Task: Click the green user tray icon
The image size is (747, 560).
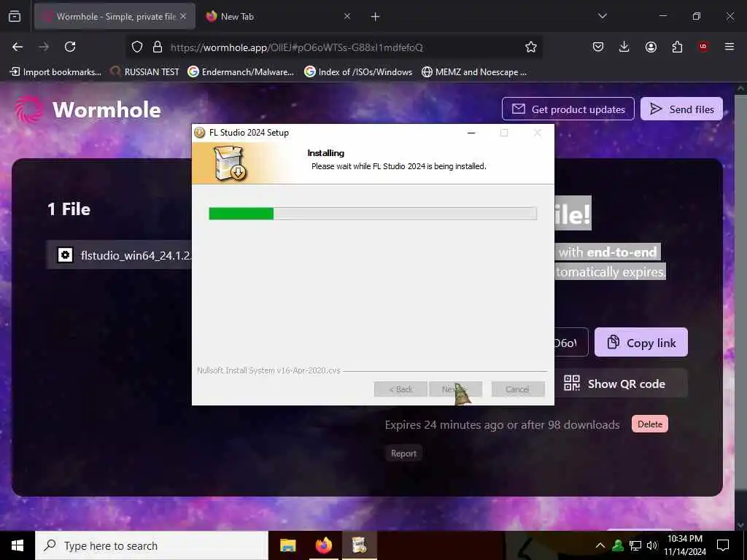Action: 618,545
